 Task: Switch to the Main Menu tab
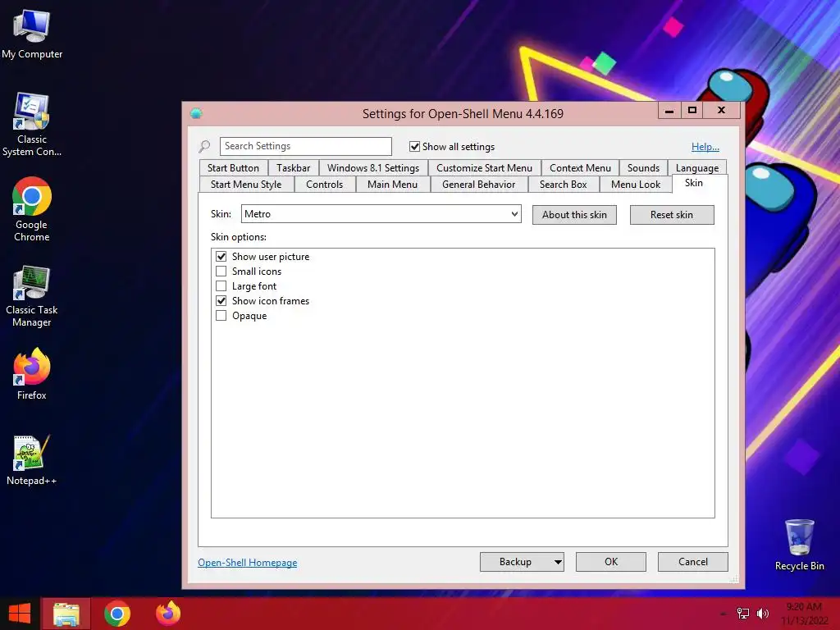coord(392,185)
